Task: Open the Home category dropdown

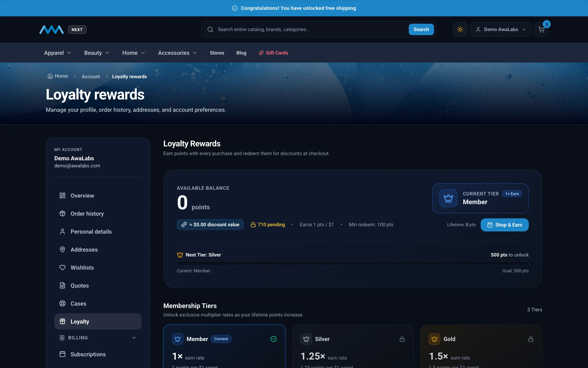Action: click(133, 53)
